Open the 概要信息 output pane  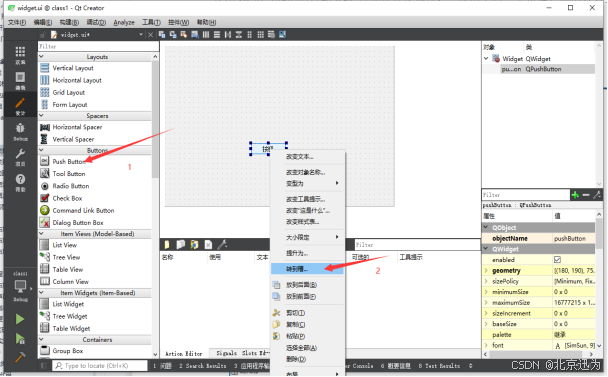click(x=396, y=366)
